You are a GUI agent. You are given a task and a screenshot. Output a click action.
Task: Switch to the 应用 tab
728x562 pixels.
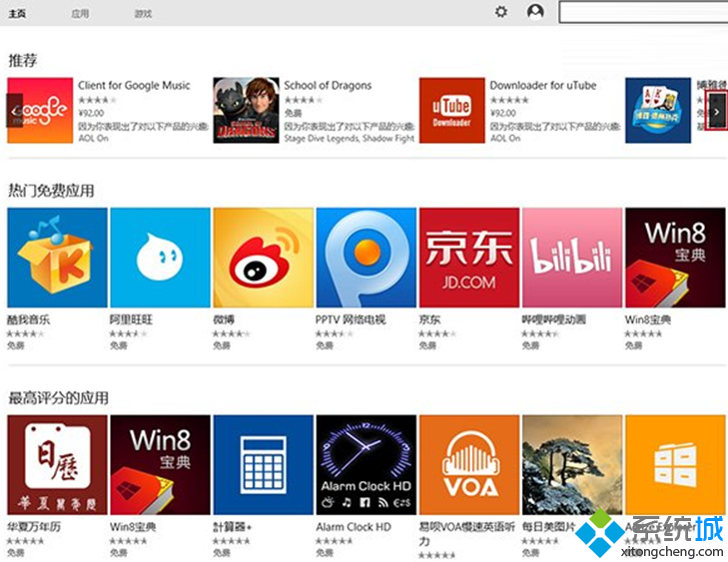coord(80,14)
